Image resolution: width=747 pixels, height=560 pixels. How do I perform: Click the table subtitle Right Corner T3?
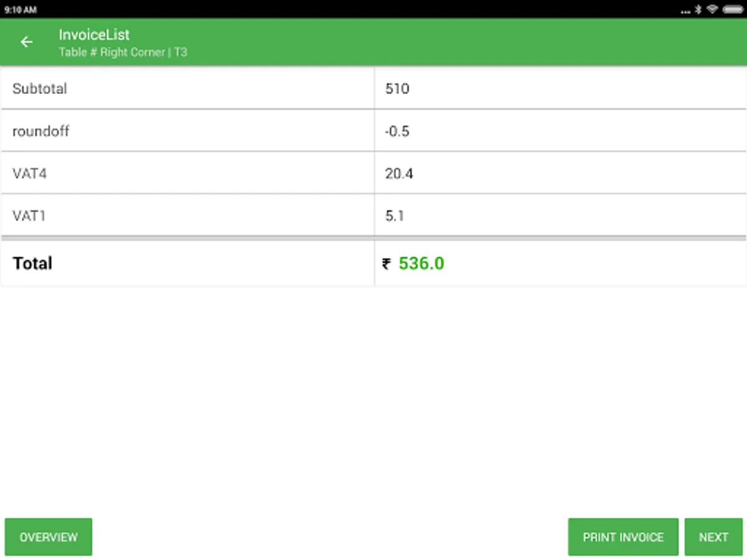tap(123, 52)
